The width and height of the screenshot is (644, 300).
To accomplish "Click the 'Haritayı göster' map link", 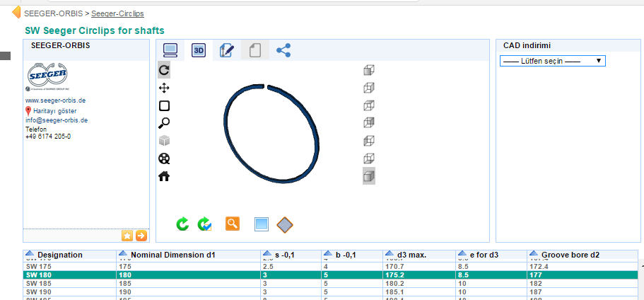I will [x=55, y=111].
